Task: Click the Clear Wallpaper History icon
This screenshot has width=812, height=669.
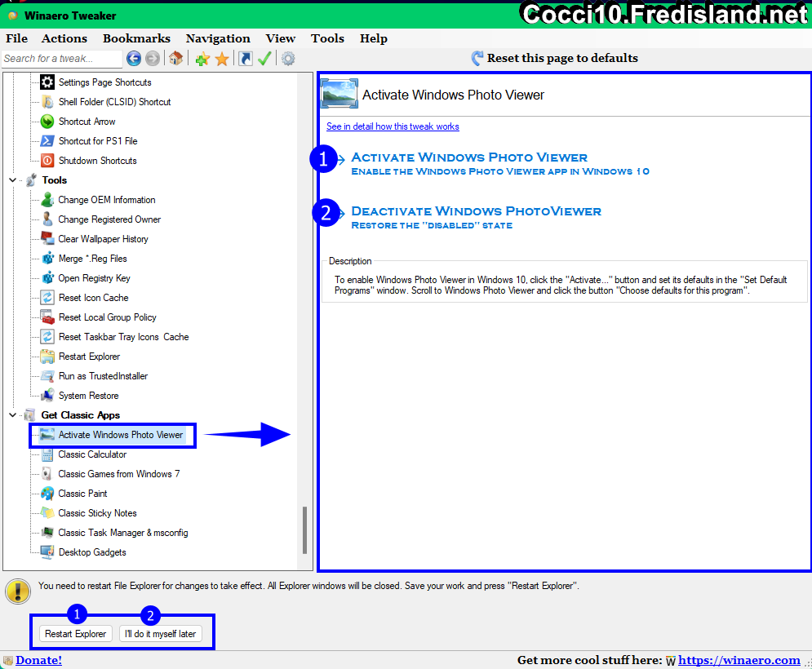Action: tap(47, 239)
